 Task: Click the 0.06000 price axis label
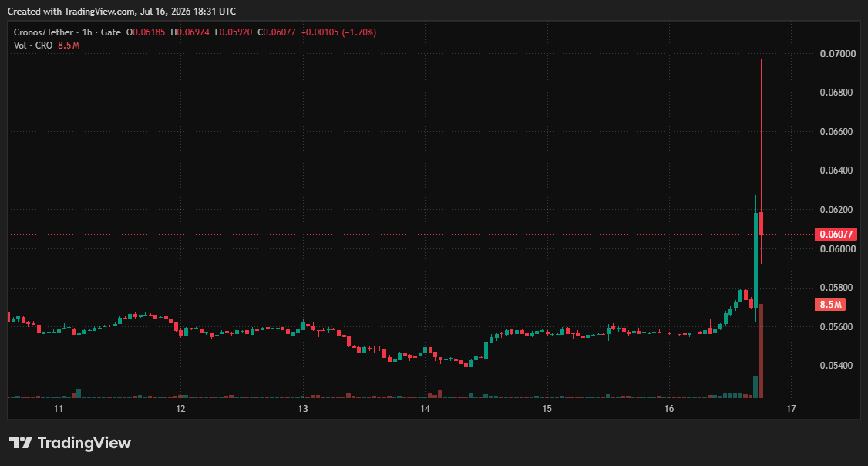(838, 248)
